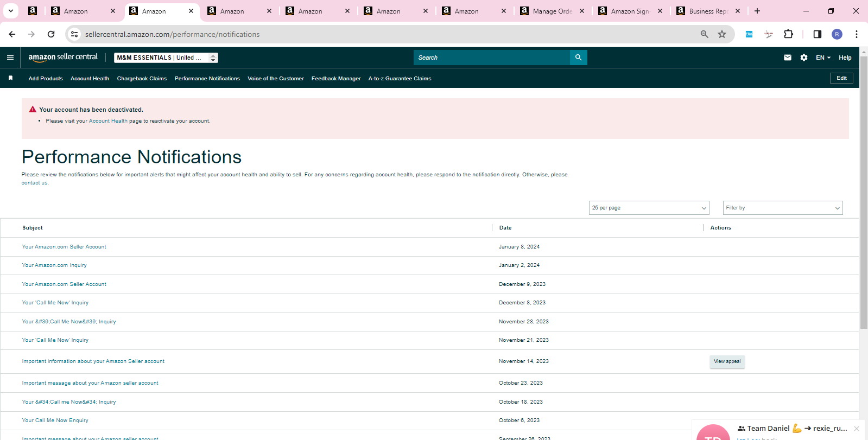This screenshot has height=440, width=868.
Task: Open the Extensions puzzle icon
Action: (789, 34)
